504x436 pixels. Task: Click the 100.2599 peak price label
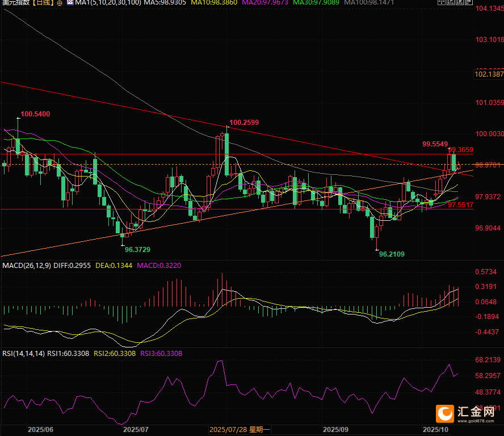(x=244, y=122)
